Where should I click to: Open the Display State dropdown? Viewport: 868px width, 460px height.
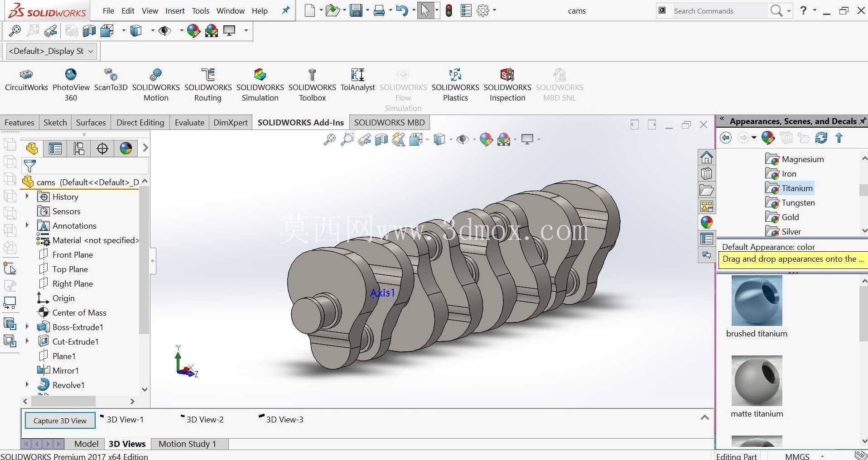coord(52,51)
